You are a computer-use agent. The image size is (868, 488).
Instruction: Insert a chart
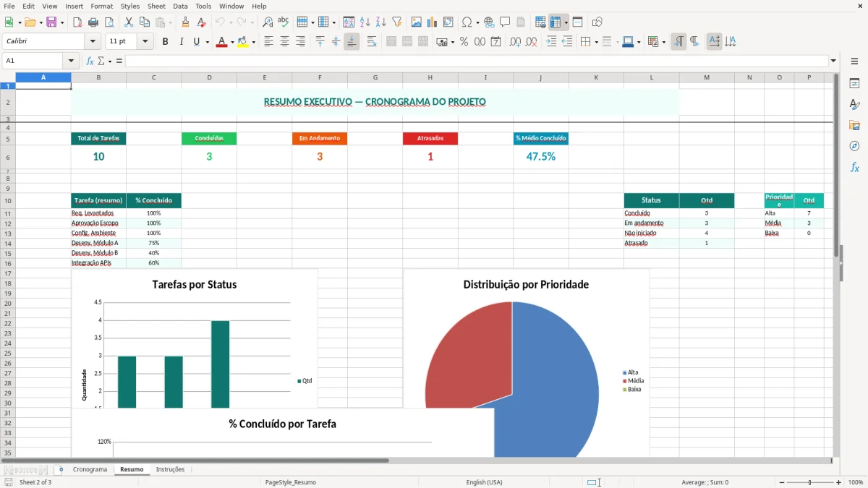click(433, 22)
